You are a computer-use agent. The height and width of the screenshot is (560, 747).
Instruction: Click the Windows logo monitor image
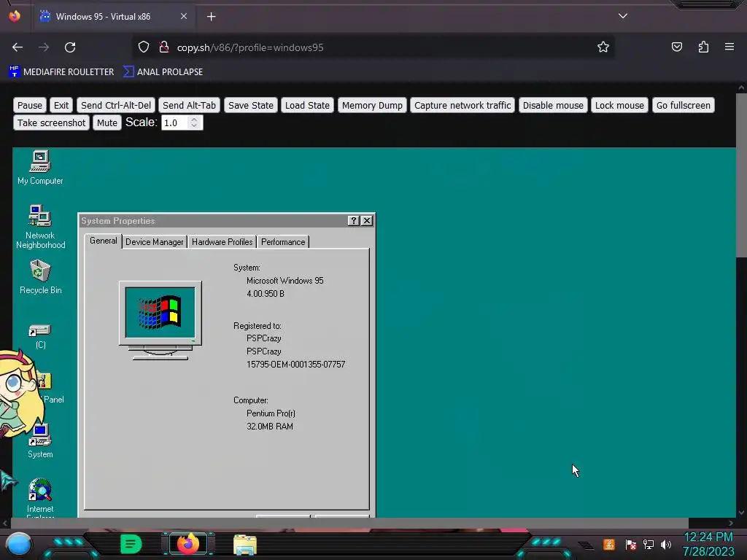(160, 320)
